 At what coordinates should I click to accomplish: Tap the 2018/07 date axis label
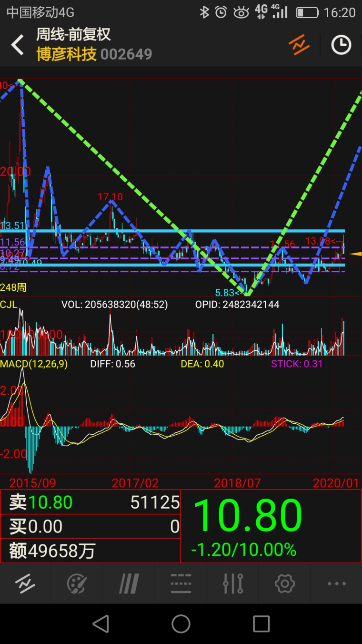(x=238, y=482)
